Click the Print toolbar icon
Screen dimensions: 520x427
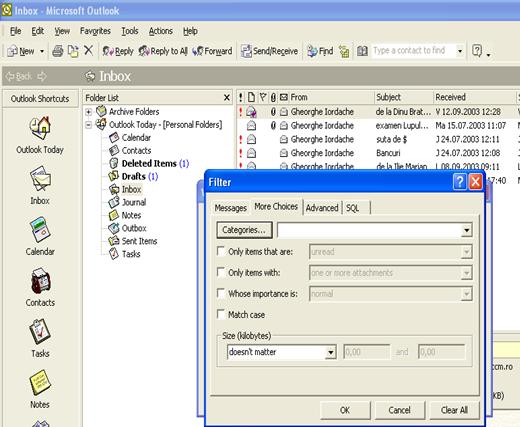[x=57, y=51]
